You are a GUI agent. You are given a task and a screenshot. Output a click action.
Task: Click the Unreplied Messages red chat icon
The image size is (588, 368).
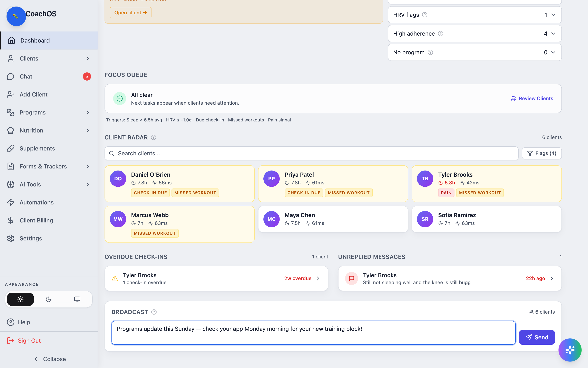pos(351,278)
